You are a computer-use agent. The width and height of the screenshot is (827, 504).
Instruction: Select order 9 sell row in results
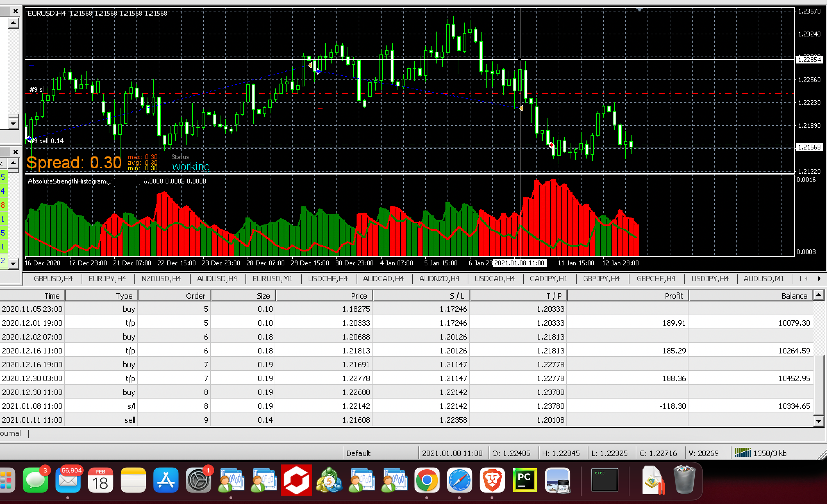tap(406, 420)
